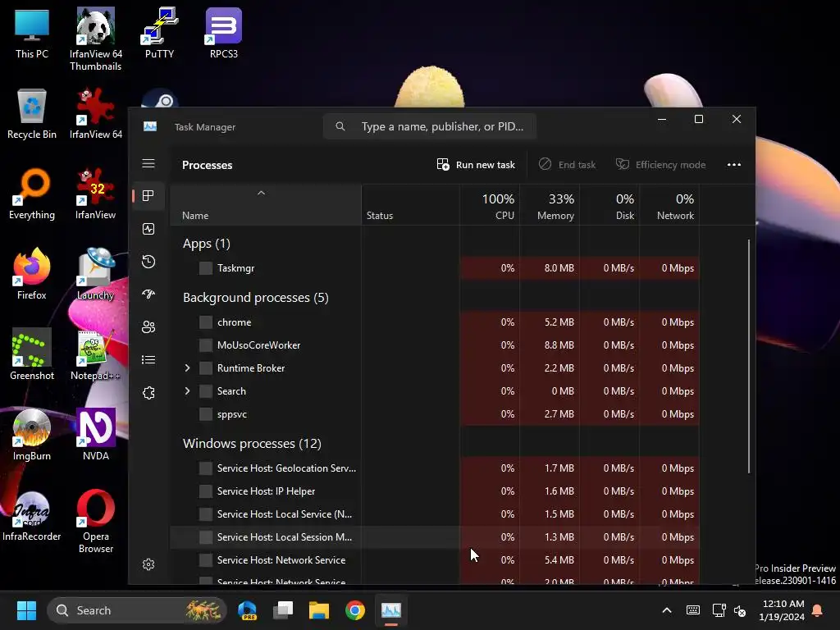Select Service Host: Geolocation Service row

point(435,468)
